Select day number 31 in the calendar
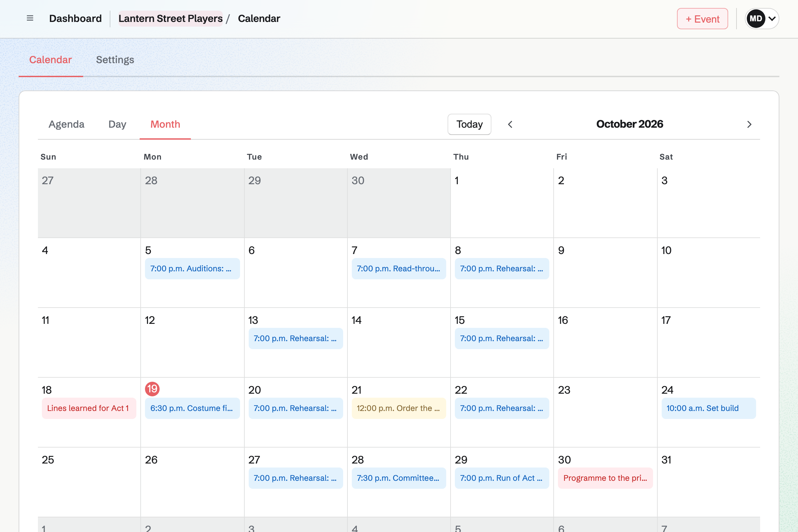798x532 pixels. (666, 460)
